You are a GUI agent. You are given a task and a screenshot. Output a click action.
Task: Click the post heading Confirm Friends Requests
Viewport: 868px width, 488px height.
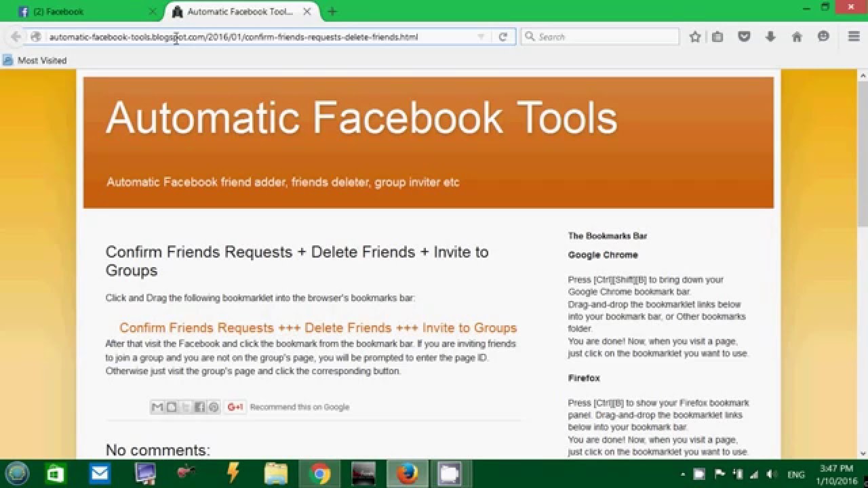pos(297,261)
